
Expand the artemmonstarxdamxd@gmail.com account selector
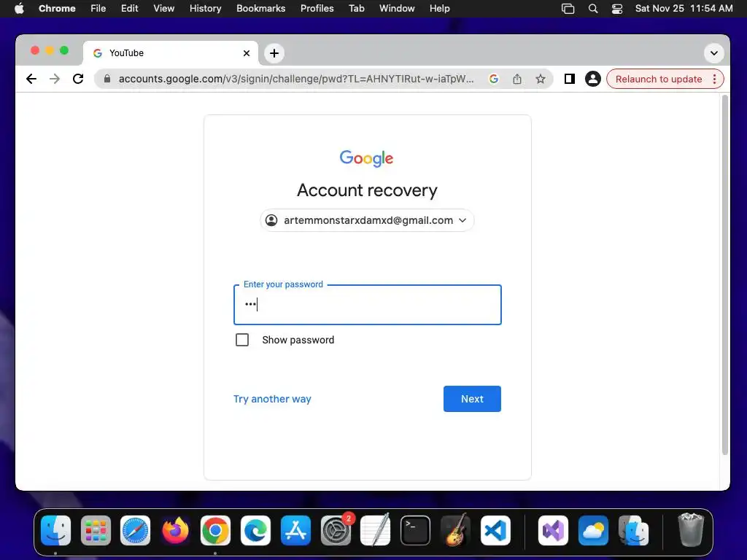(367, 220)
